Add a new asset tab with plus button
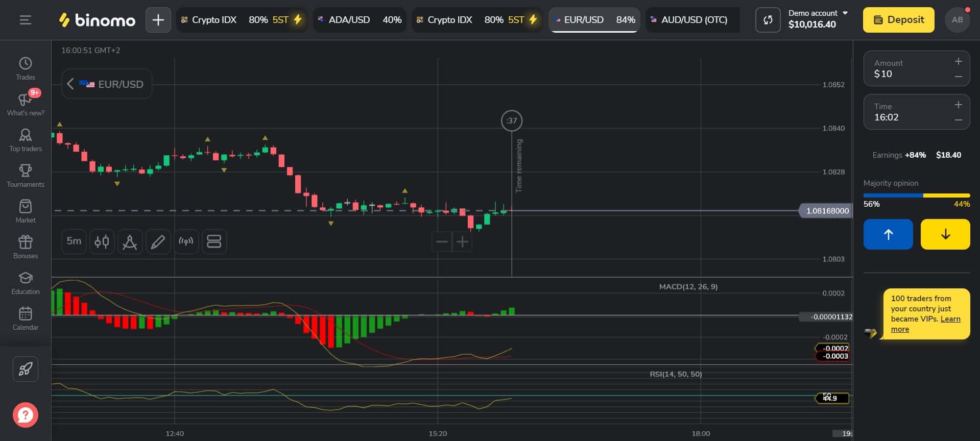980x441 pixels. pyautogui.click(x=158, y=20)
